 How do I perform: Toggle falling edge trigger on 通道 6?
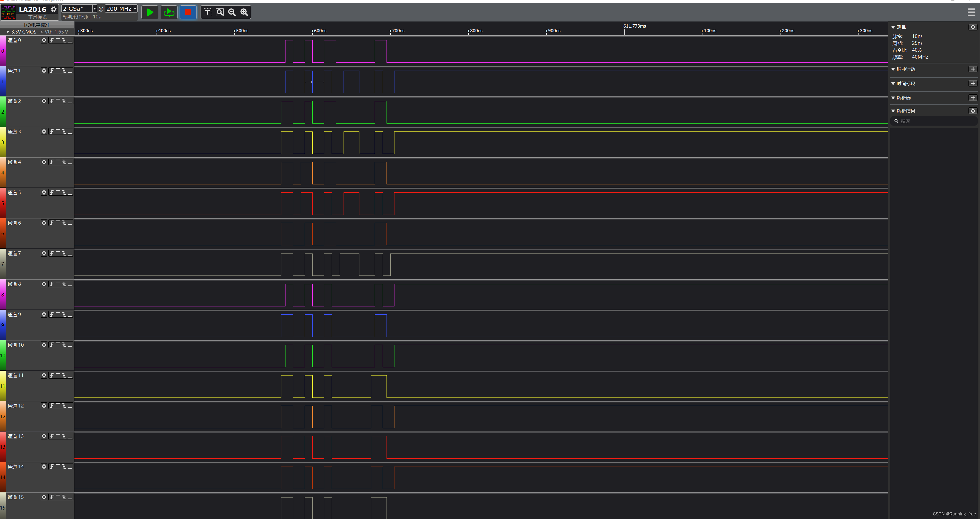(64, 223)
